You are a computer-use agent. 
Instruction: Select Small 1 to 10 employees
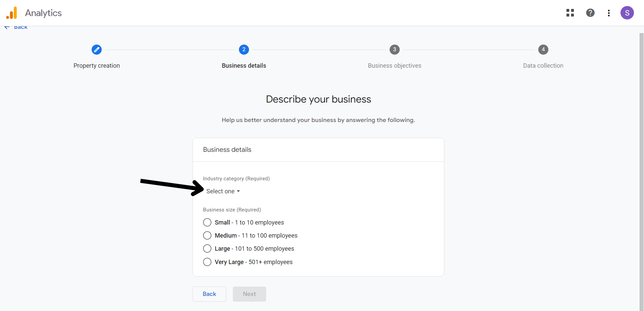click(207, 223)
